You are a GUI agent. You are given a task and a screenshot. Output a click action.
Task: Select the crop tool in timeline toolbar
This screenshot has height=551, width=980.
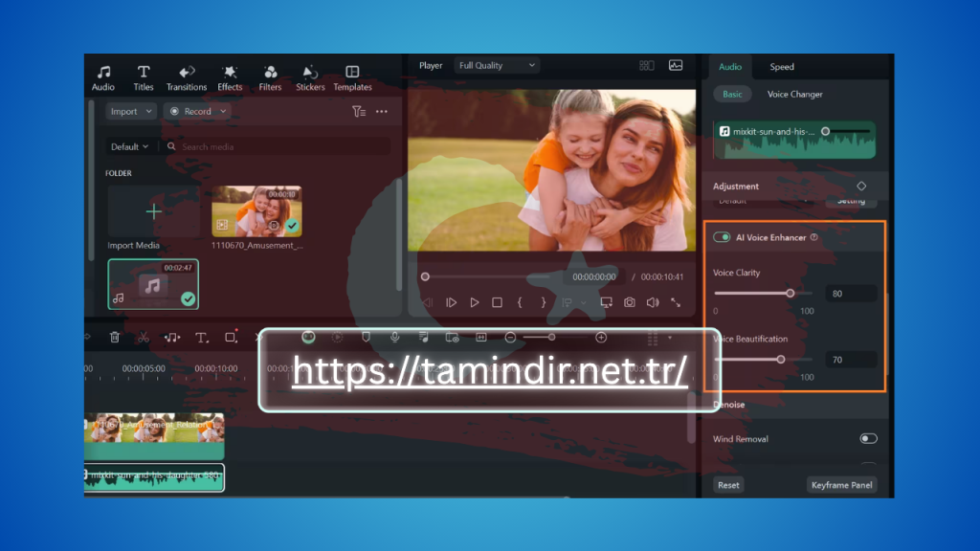coord(231,338)
